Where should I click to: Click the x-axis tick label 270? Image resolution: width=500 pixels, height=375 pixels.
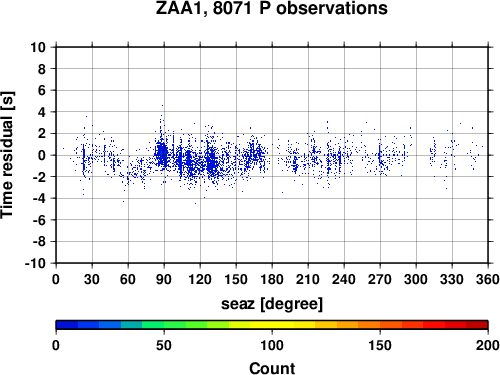[x=380, y=279]
